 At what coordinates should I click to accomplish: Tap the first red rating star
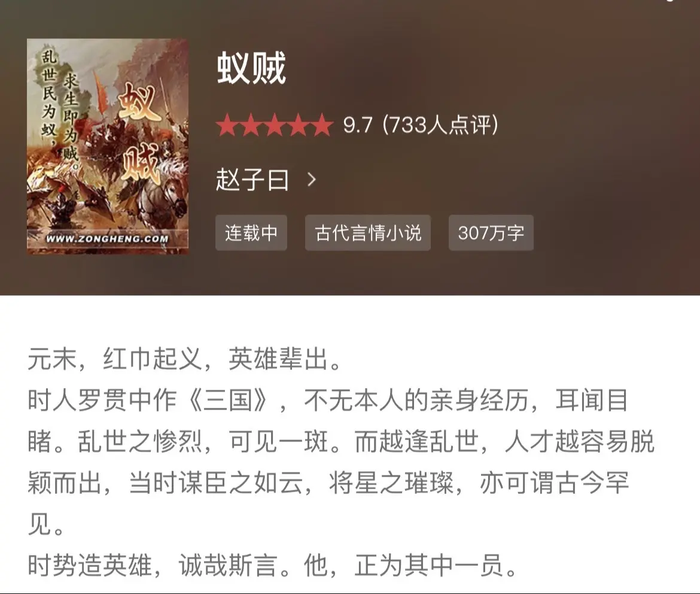227,125
